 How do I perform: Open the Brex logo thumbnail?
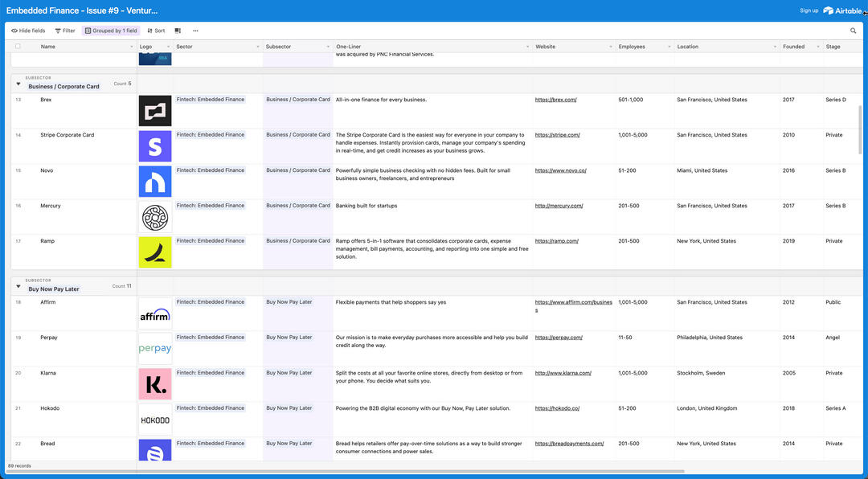coord(154,111)
